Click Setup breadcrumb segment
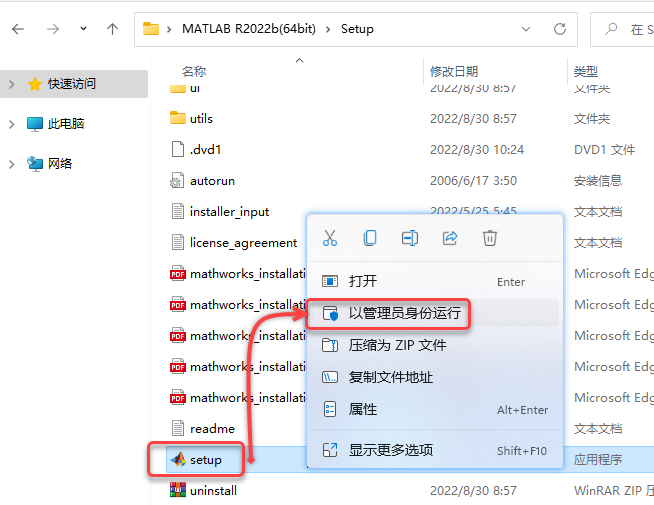Image resolution: width=654 pixels, height=505 pixels. coord(357,29)
